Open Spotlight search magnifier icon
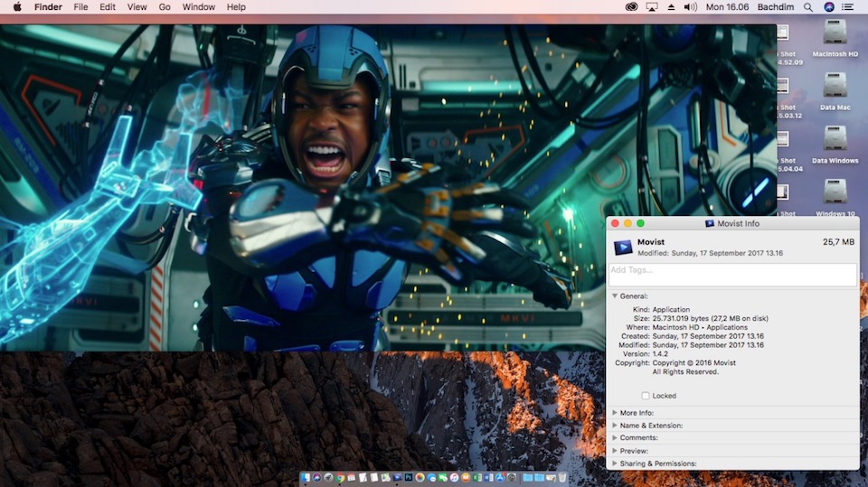Screen dimensions: 868x487 pos(809,7)
